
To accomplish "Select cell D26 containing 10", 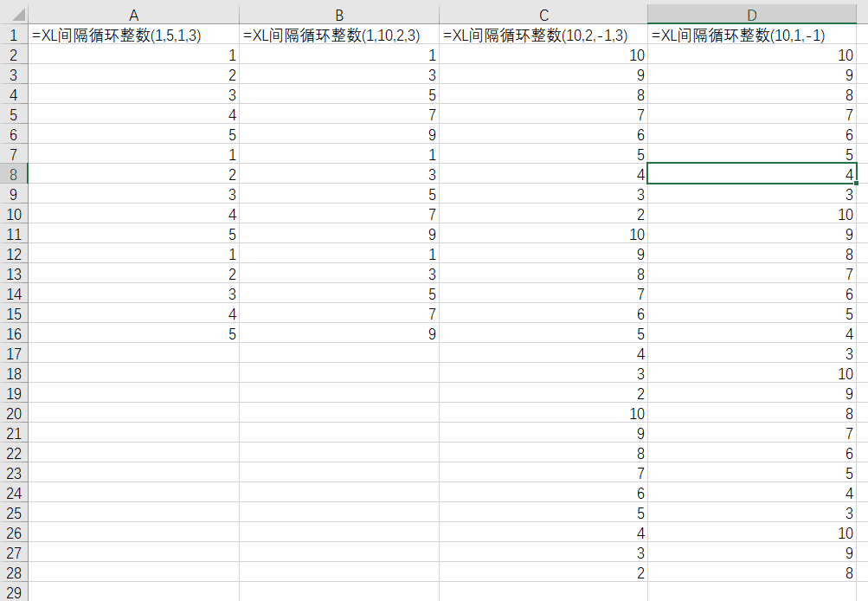I will point(752,533).
